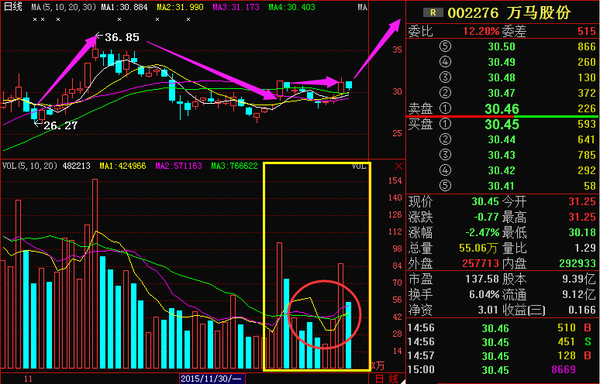Open the VOL(5,10,20) indicator parameters
This screenshot has height=384, width=600.
(x=30, y=166)
